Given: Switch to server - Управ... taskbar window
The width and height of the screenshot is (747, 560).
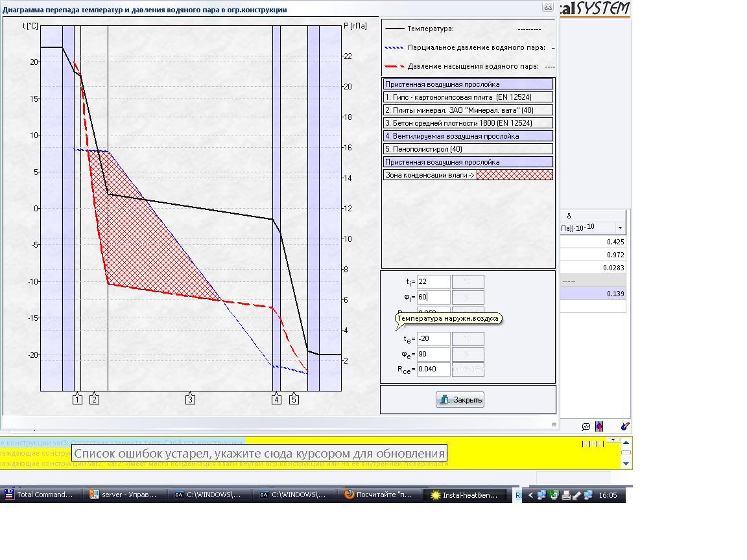Looking at the screenshot, I should (124, 495).
